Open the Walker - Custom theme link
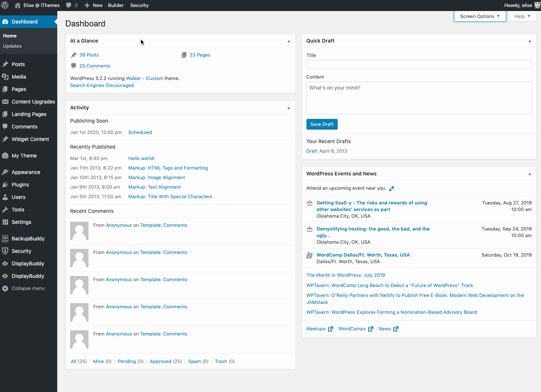This screenshot has width=541, height=392. click(x=144, y=79)
